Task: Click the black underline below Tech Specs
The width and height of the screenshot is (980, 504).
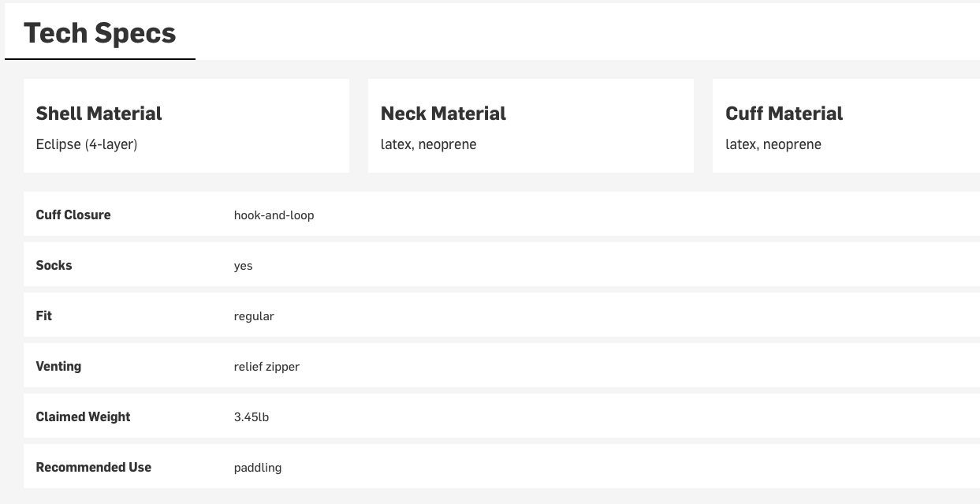Action: 99,59
